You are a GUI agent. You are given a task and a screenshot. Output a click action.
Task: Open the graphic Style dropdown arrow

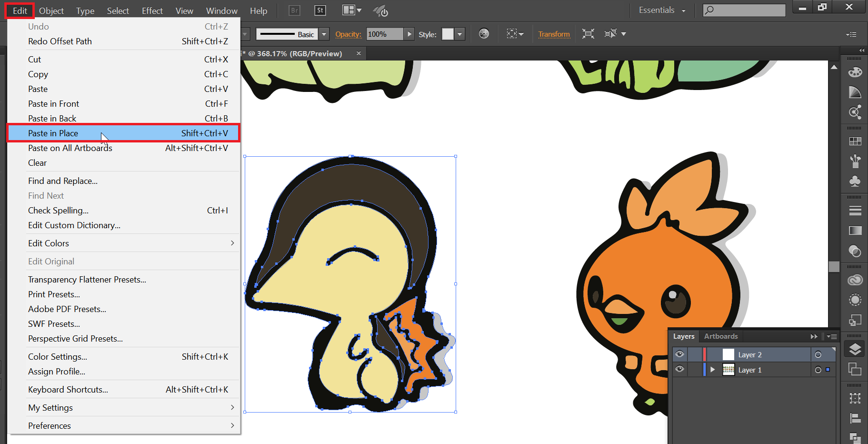pyautogui.click(x=459, y=34)
